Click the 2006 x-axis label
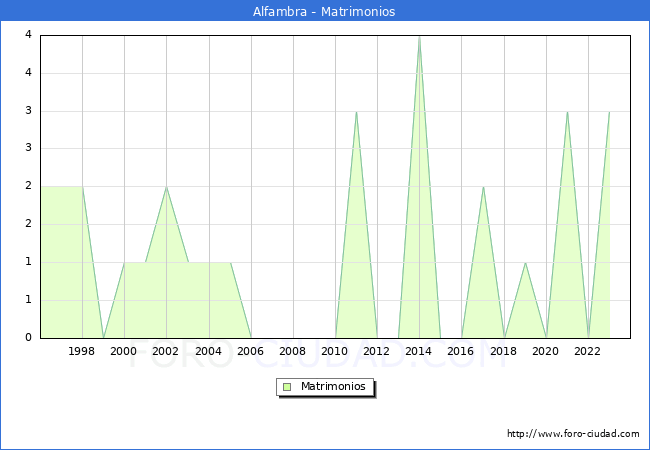 click(x=250, y=351)
